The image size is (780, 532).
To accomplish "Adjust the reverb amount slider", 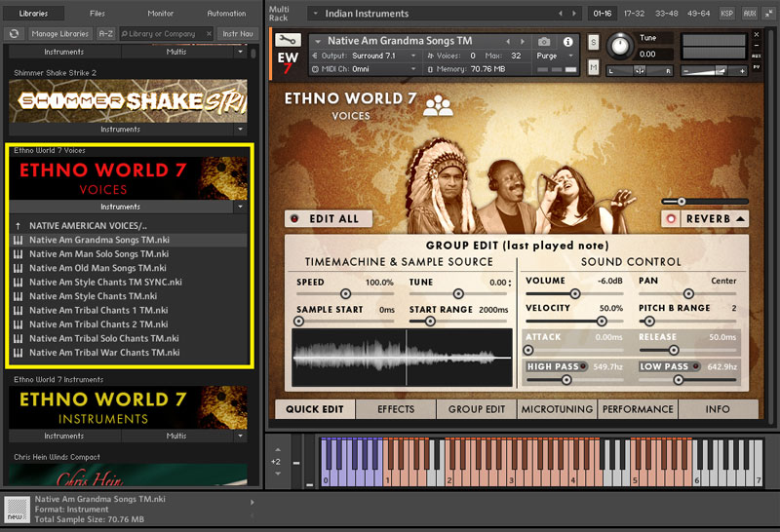I will tap(681, 202).
